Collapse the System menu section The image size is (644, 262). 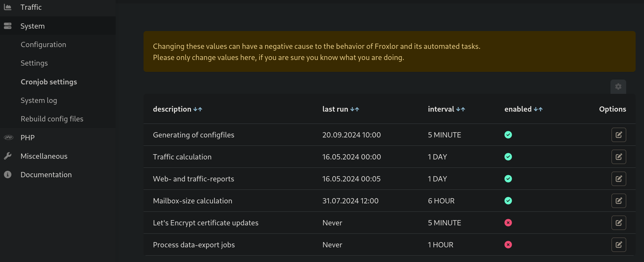[58, 26]
